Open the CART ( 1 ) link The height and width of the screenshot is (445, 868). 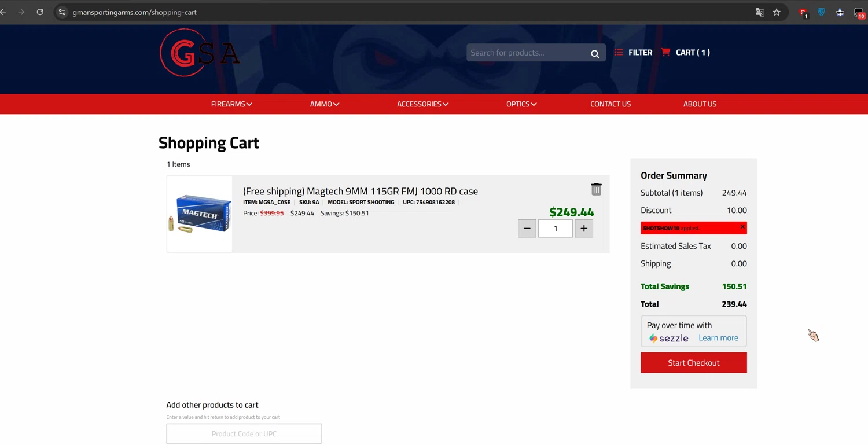(686, 52)
